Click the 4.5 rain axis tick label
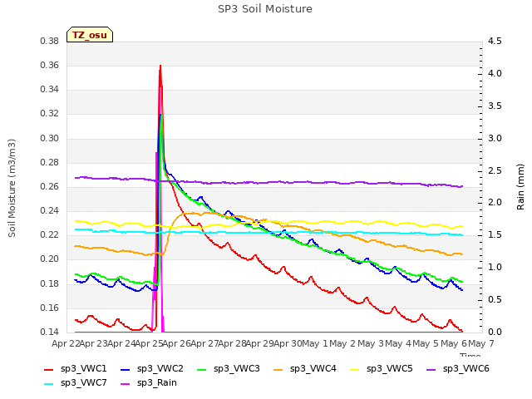Screen dimensions: 532x399 [x=495, y=42]
